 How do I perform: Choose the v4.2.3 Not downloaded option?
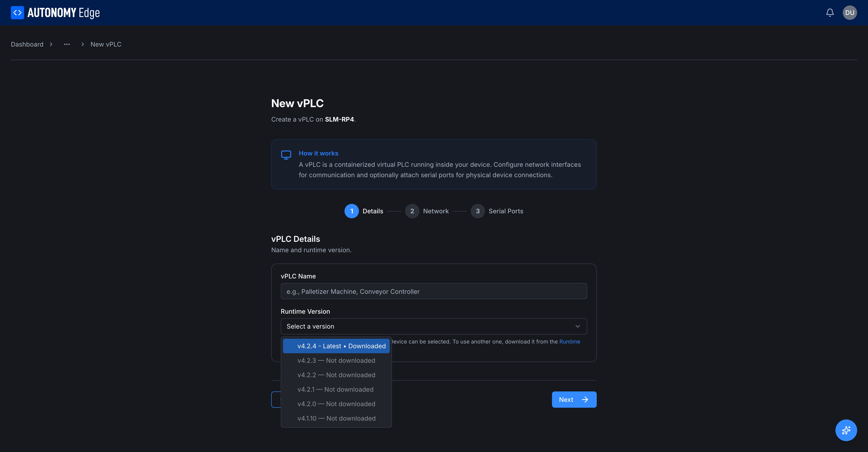point(336,360)
